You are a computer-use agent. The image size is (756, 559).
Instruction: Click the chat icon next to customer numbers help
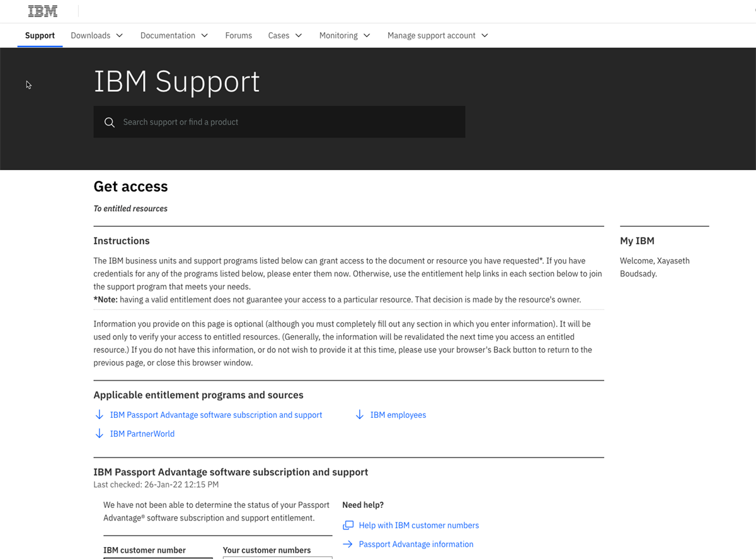click(x=347, y=524)
